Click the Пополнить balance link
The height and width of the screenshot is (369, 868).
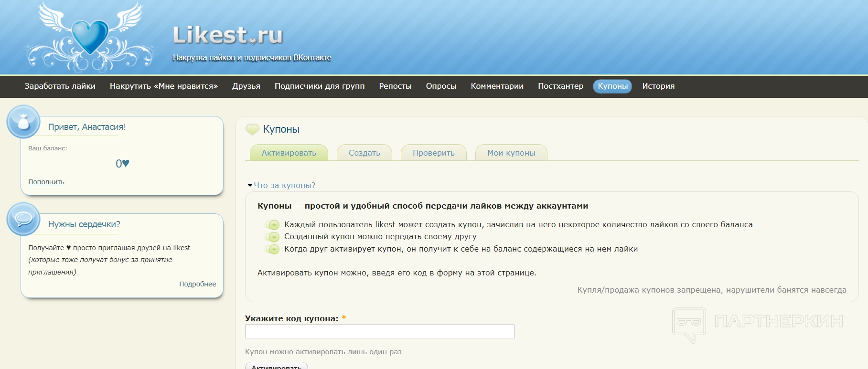tap(46, 182)
